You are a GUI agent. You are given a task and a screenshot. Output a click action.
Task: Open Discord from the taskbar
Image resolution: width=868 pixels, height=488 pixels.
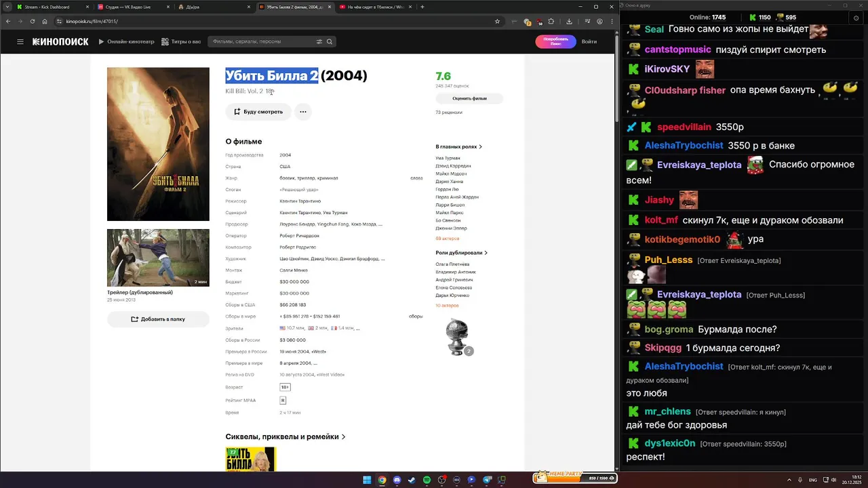397,480
